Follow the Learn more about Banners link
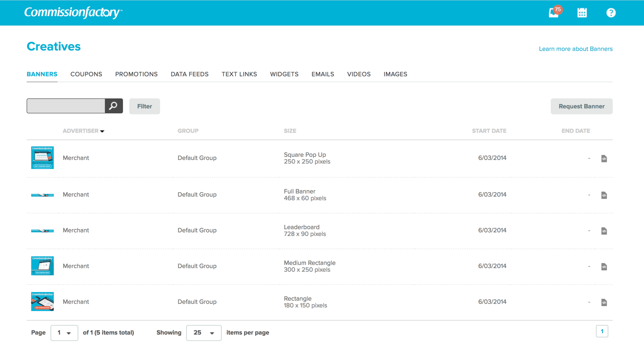 (x=575, y=49)
